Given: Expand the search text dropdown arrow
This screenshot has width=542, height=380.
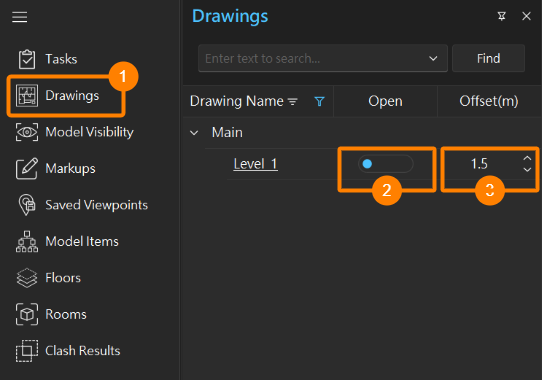Looking at the screenshot, I should coord(433,58).
